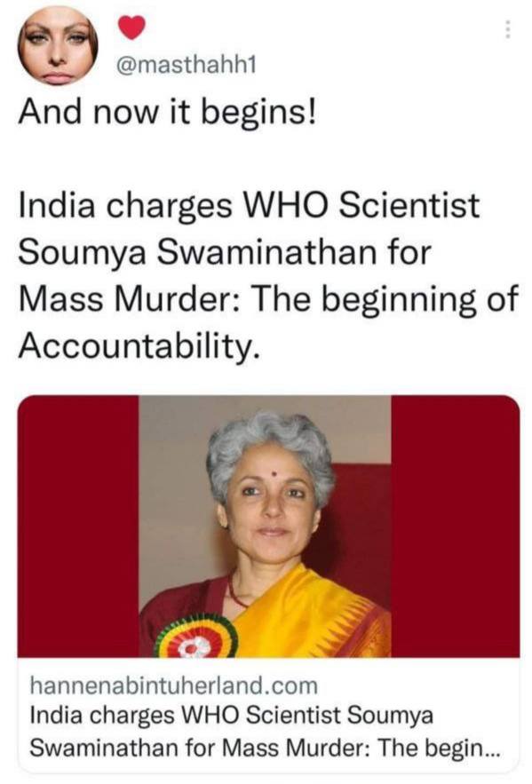Click the "India charges WHO Scientist" tweet line

(x=249, y=206)
